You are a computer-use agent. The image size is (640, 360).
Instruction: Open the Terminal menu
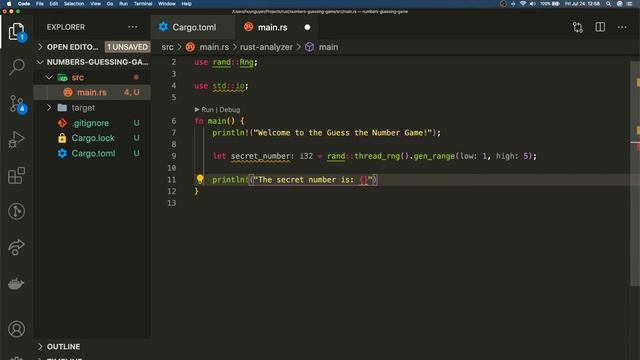143,4
